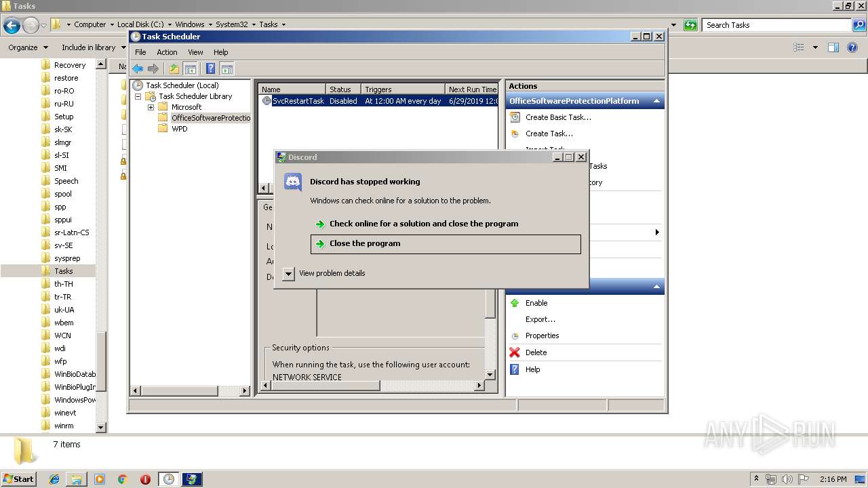Click the Help icon in Actions pane

point(515,369)
